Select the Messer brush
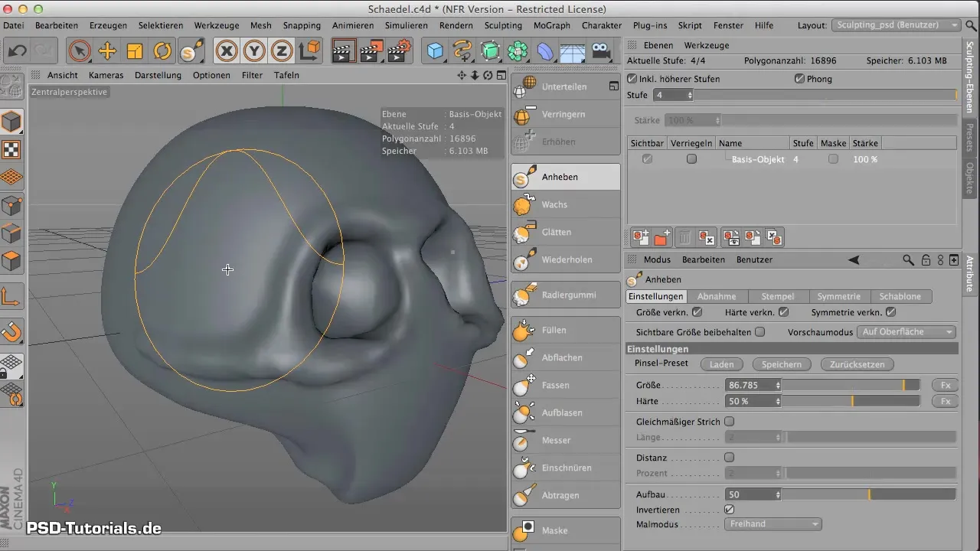This screenshot has height=551, width=980. click(x=566, y=440)
